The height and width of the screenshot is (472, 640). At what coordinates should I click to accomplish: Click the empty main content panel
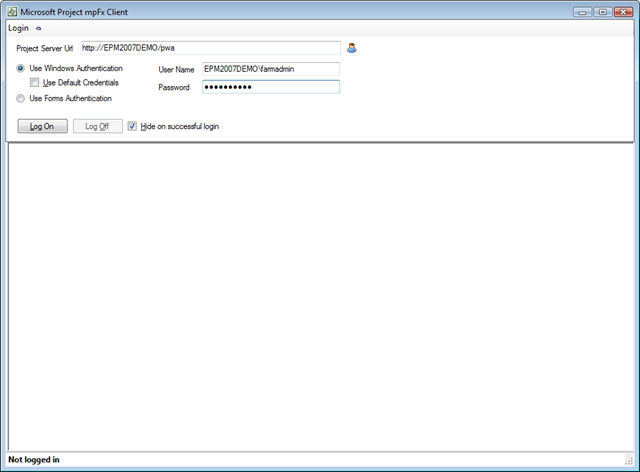(320, 297)
